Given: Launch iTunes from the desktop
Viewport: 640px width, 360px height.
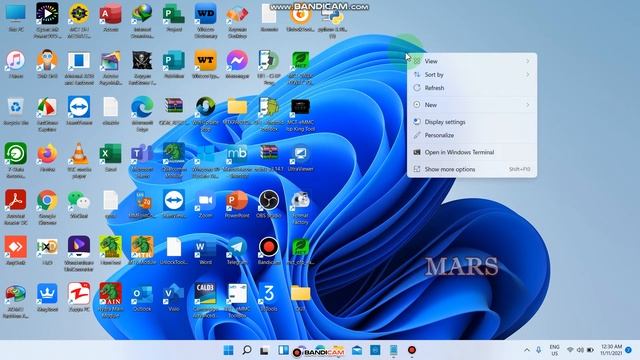Looking at the screenshot, I should (x=16, y=64).
